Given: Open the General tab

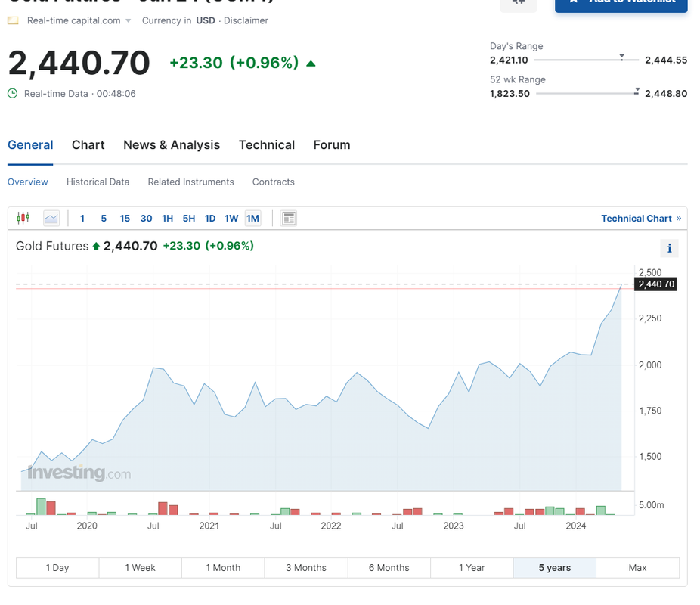Looking at the screenshot, I should (x=30, y=145).
